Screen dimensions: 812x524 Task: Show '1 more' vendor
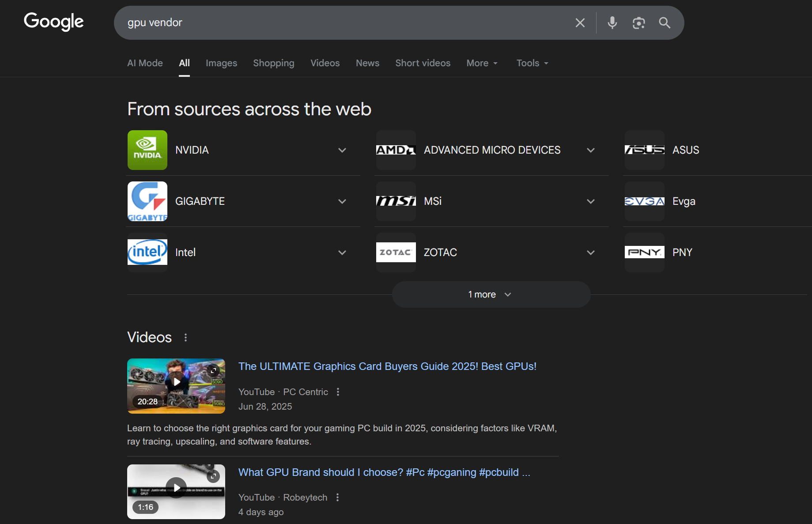coord(491,294)
